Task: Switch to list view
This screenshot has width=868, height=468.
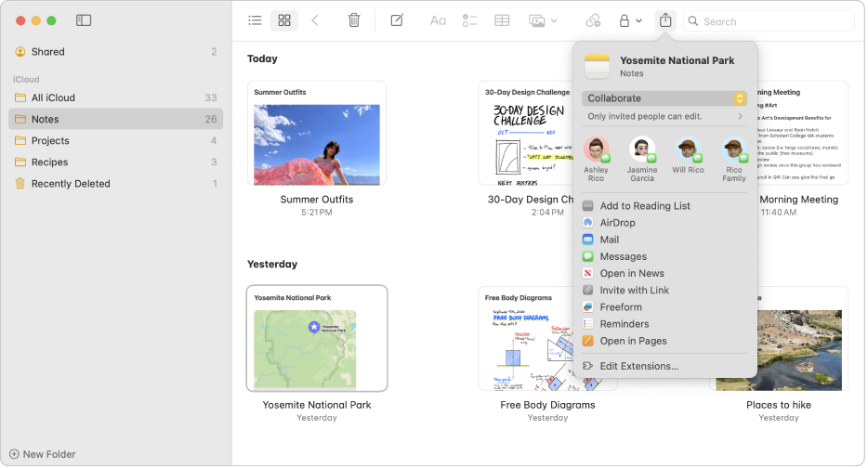Action: click(x=255, y=20)
